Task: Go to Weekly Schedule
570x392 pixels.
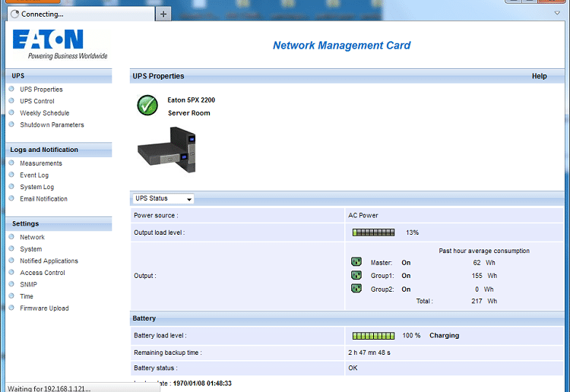Action: tap(44, 113)
